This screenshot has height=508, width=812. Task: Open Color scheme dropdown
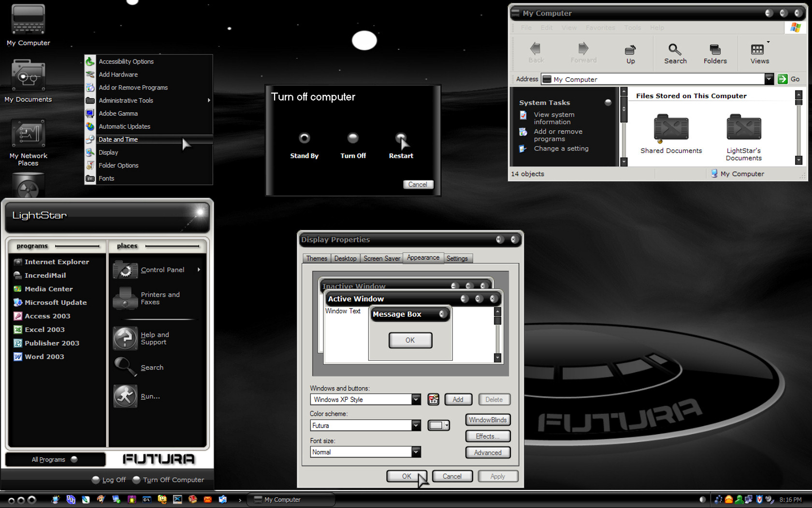point(416,426)
